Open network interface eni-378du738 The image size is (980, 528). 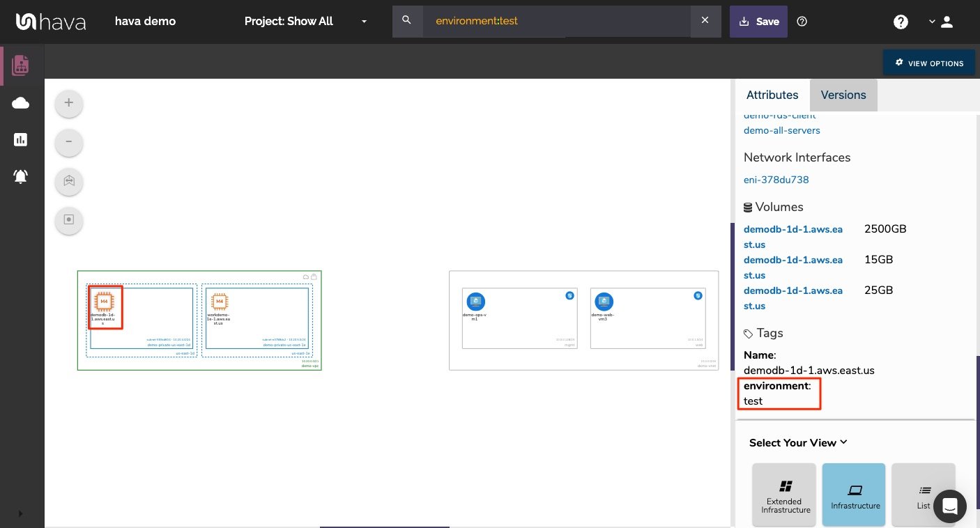click(x=776, y=180)
